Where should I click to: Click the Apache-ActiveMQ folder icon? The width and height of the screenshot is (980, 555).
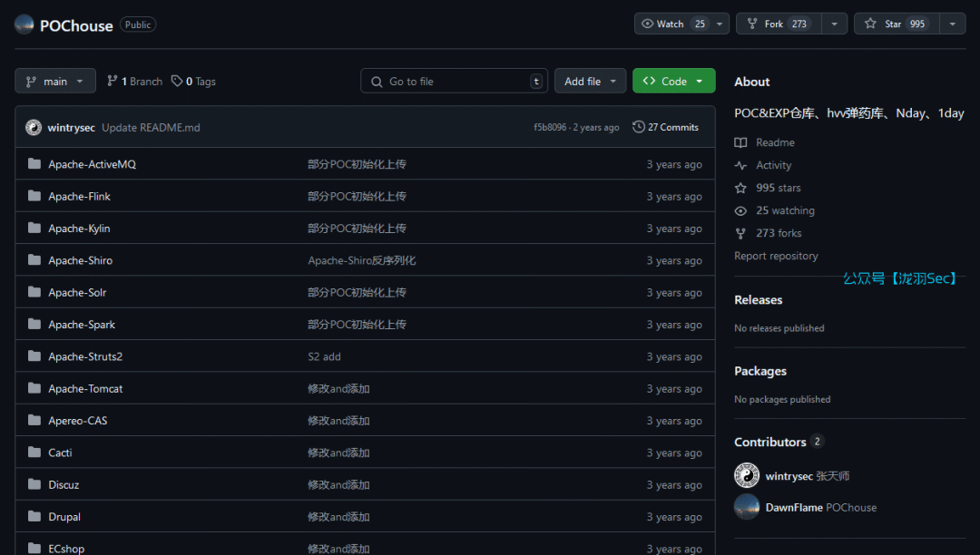[34, 163]
